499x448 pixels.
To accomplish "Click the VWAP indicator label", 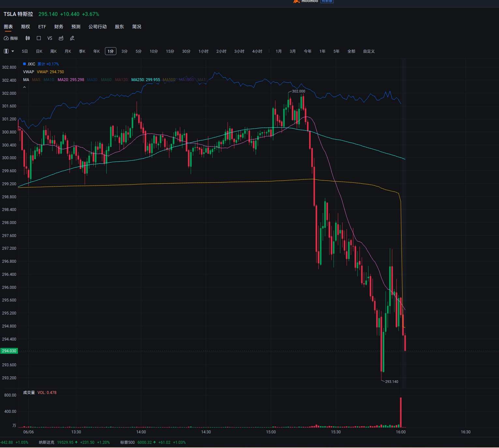I will point(29,72).
